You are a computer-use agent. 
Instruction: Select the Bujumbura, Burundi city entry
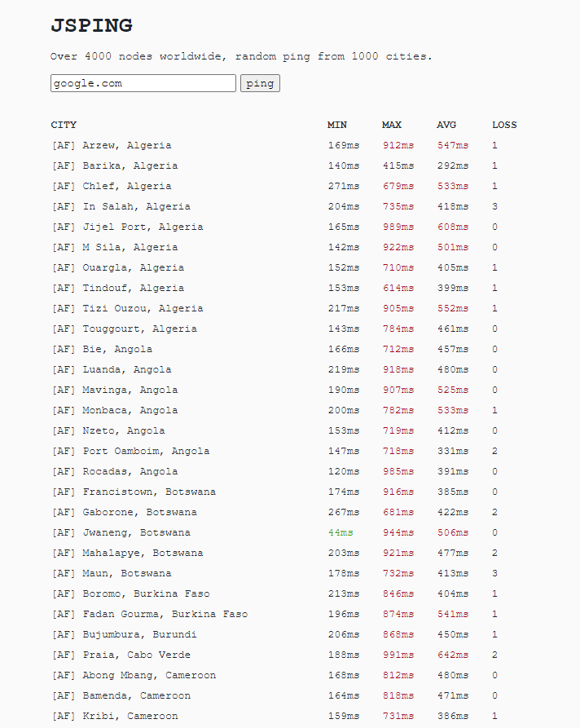coord(124,634)
